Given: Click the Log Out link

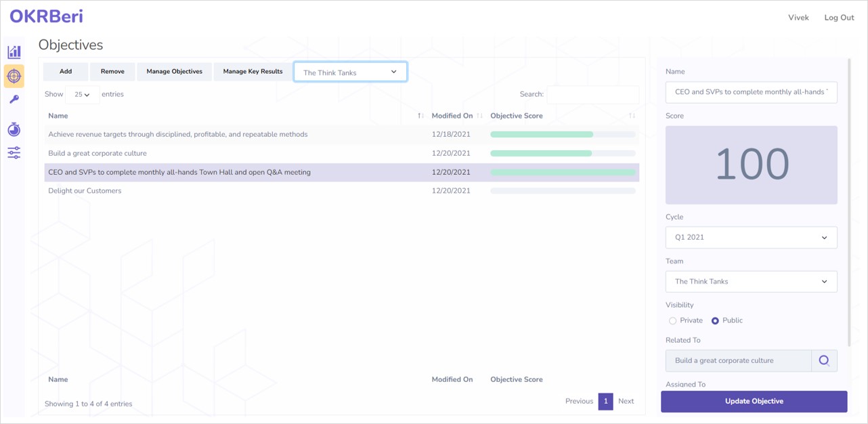Looking at the screenshot, I should (839, 18).
